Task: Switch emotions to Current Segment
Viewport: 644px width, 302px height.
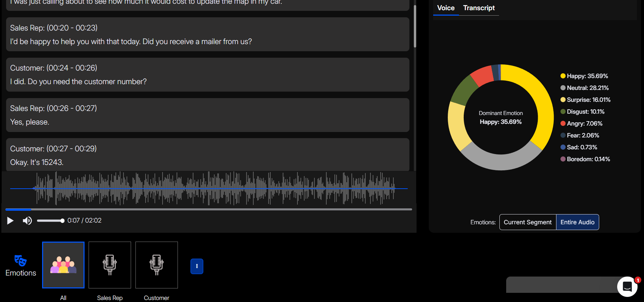Action: tap(528, 222)
